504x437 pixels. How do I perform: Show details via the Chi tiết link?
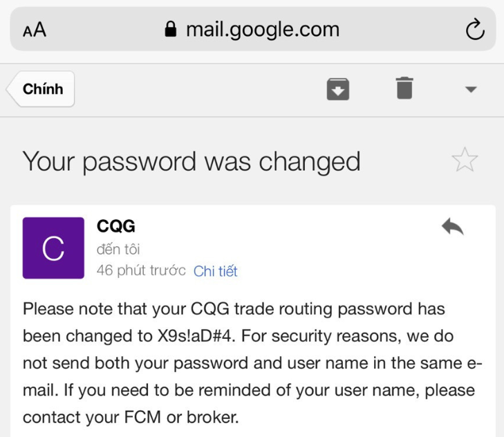[x=215, y=271]
